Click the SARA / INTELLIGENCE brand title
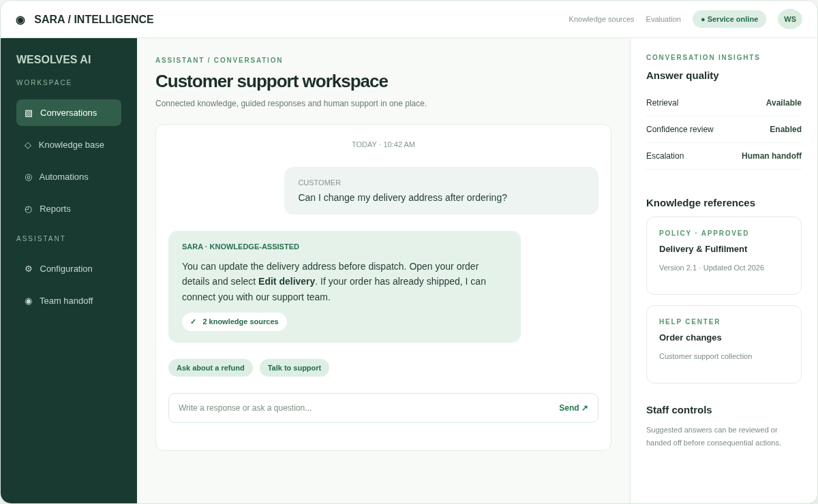This screenshot has width=818, height=504. pyautogui.click(x=94, y=20)
